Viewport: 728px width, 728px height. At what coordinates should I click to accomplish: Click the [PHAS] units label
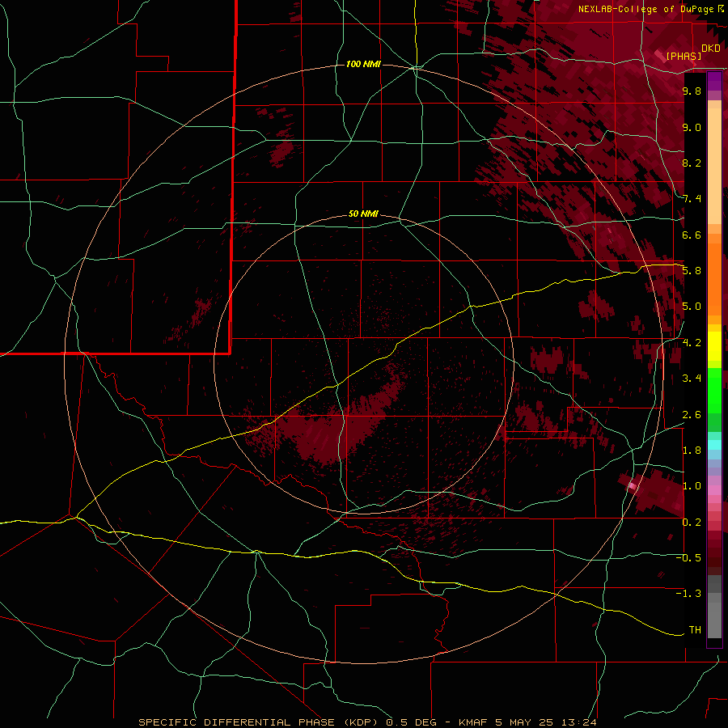point(684,56)
